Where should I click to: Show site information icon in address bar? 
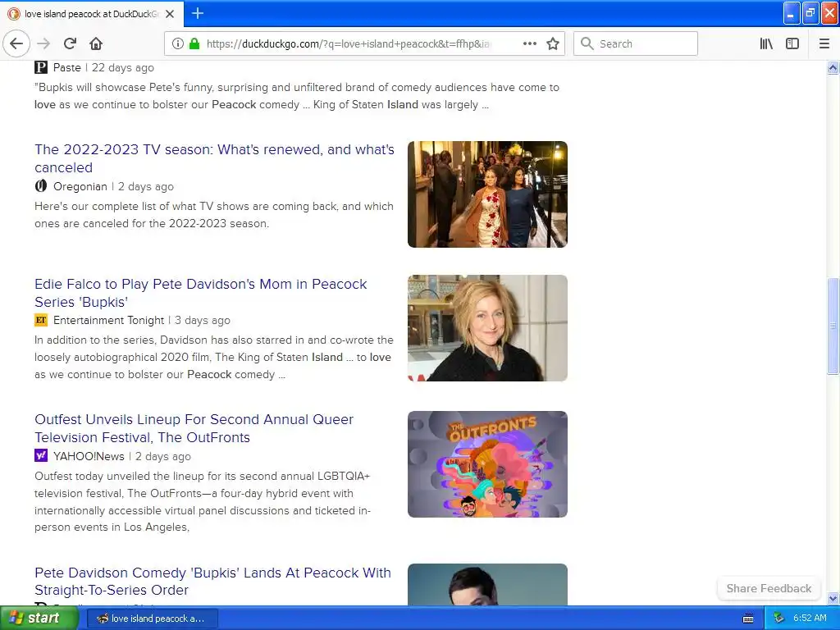[178, 43]
